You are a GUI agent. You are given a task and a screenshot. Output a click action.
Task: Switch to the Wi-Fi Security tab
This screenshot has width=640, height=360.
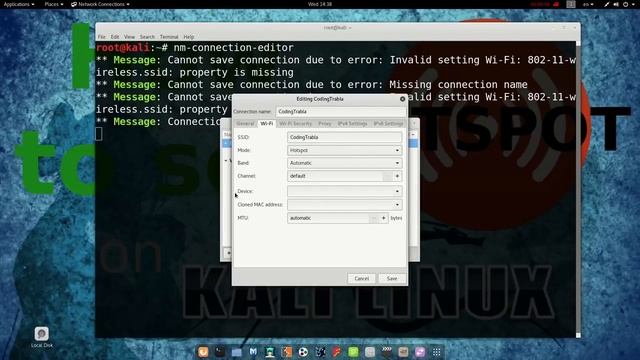[296, 123]
